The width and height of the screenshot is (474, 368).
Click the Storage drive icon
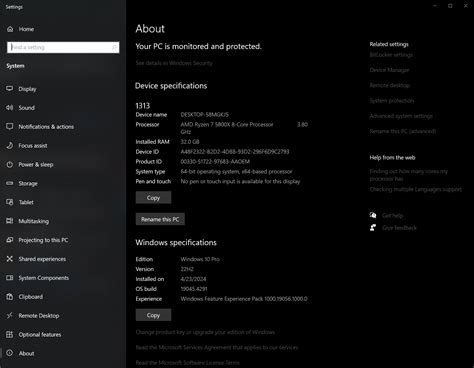[x=10, y=183]
